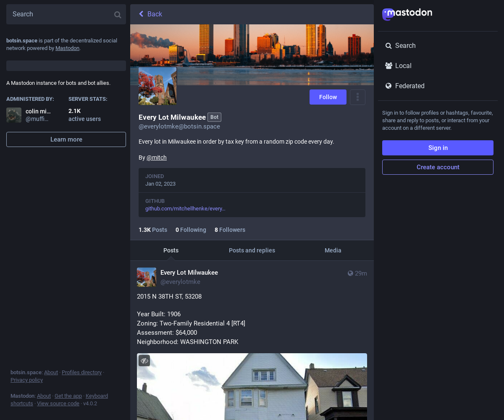Viewport: 504px width, 420px height.
Task: Open the Get the app link
Action: coord(68,396)
